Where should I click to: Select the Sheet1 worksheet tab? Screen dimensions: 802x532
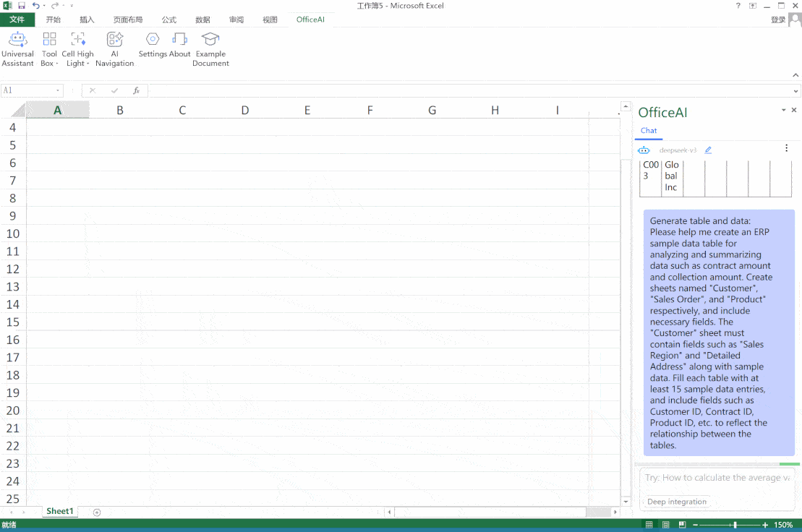click(x=59, y=511)
